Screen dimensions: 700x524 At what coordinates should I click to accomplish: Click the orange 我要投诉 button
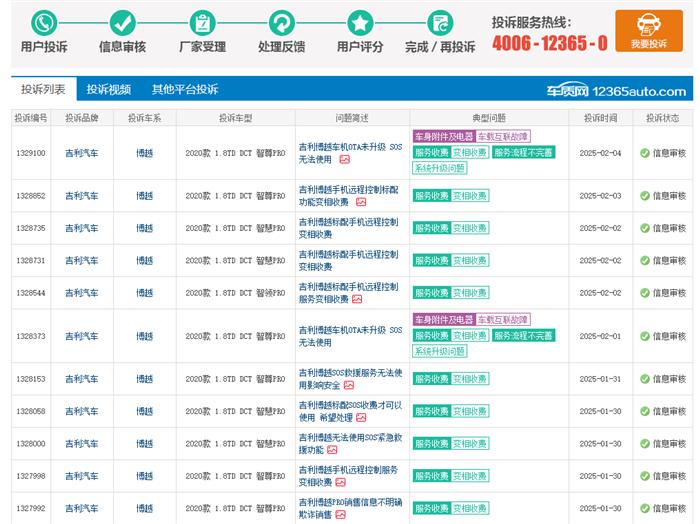pyautogui.click(x=649, y=31)
